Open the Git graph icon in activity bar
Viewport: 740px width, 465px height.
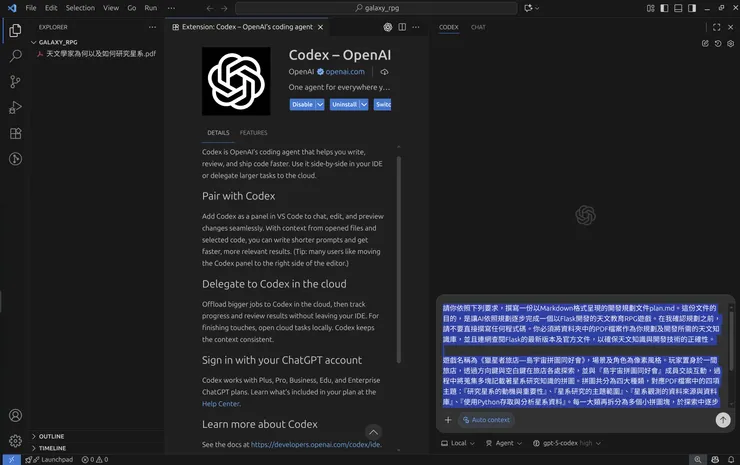[x=15, y=159]
